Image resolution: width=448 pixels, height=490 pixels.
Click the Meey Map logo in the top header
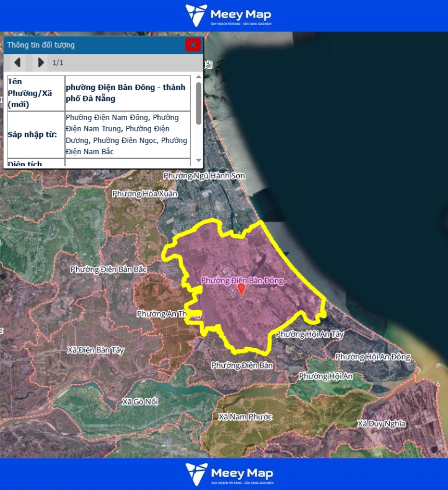click(229, 15)
